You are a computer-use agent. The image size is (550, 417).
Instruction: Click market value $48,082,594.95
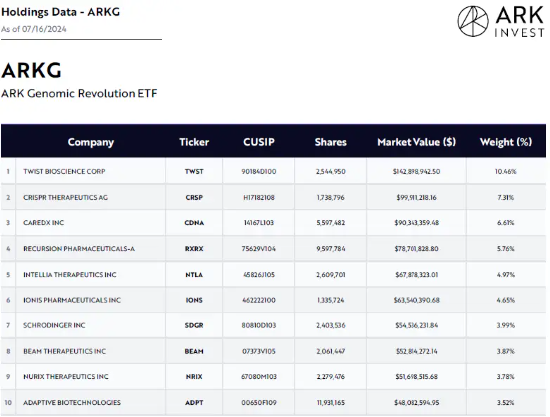tap(416, 403)
